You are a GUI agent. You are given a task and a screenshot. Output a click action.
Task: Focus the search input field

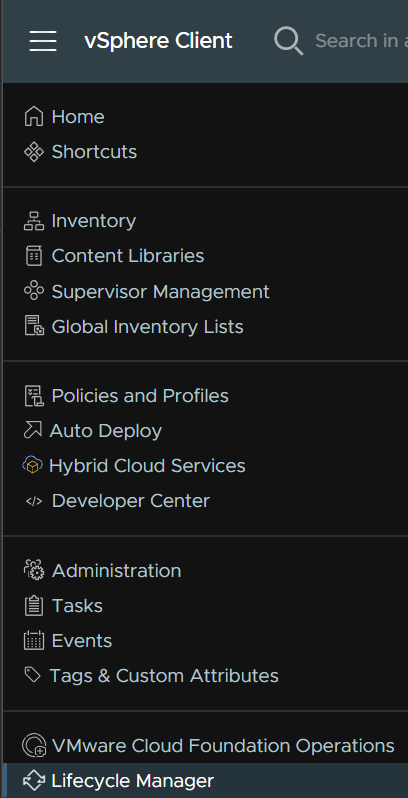361,41
